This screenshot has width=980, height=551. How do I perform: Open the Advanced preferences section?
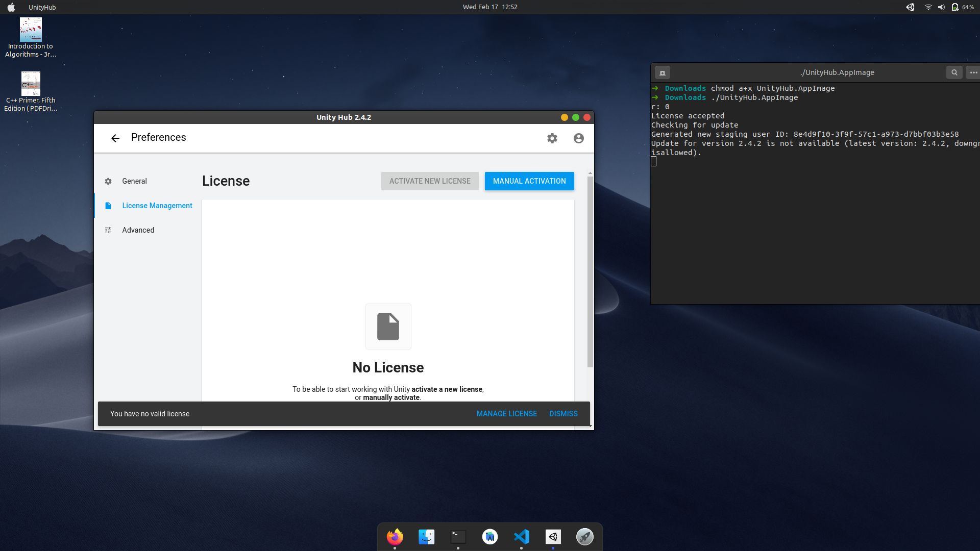click(138, 230)
